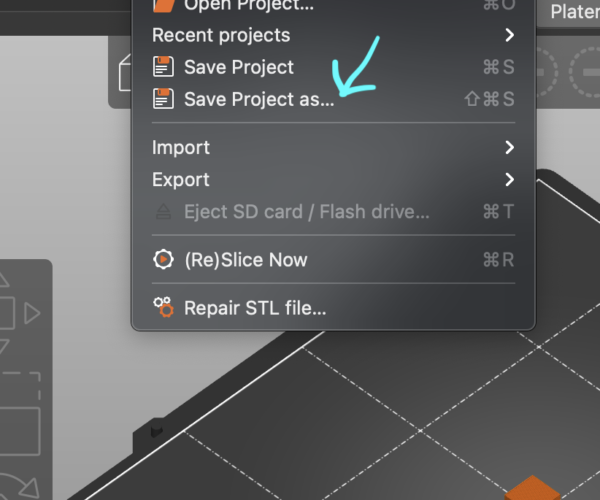Click the Repair STL file gears icon

click(163, 307)
